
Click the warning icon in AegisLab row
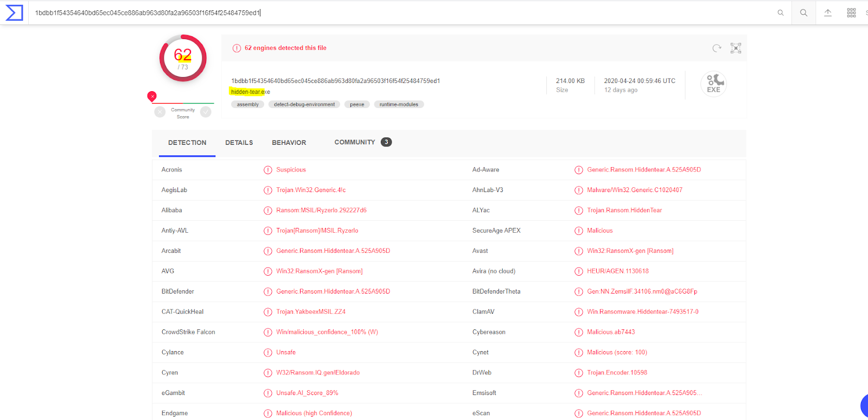click(268, 190)
